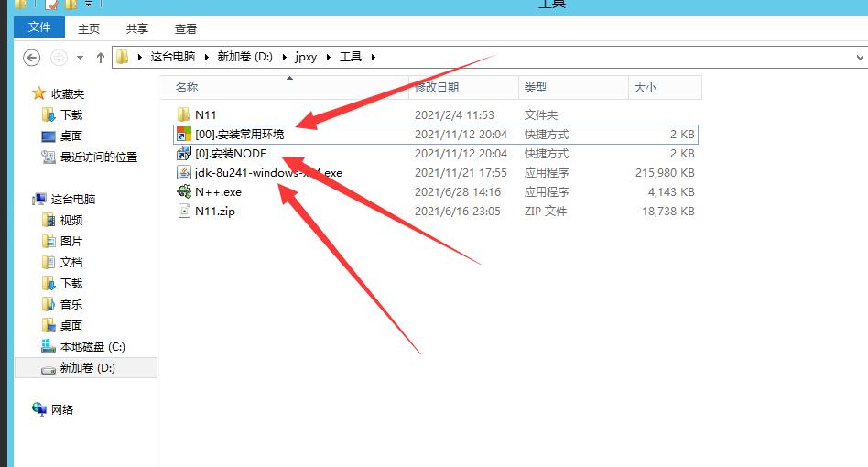Open the 文件 menu tab
The width and height of the screenshot is (868, 467).
(39, 28)
